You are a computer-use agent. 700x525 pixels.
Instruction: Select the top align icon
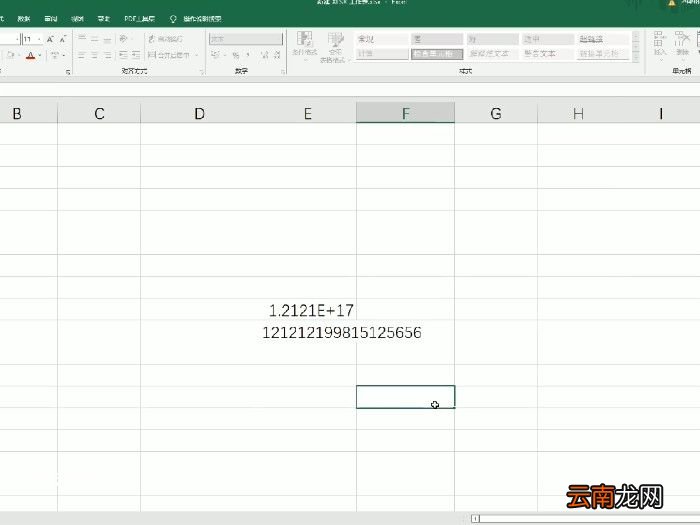click(82, 39)
